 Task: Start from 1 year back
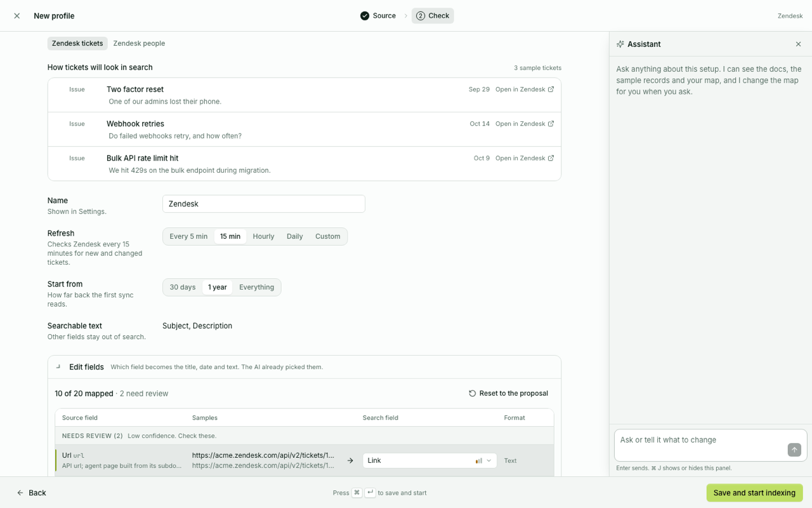pos(218,287)
